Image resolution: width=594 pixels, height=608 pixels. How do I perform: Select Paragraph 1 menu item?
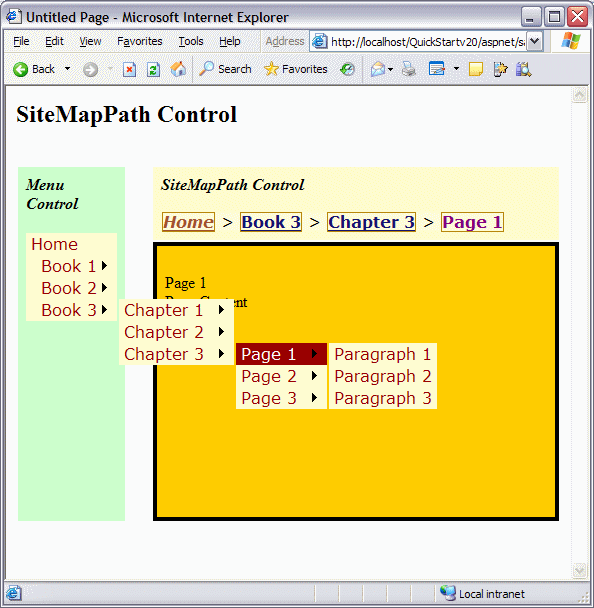(383, 354)
